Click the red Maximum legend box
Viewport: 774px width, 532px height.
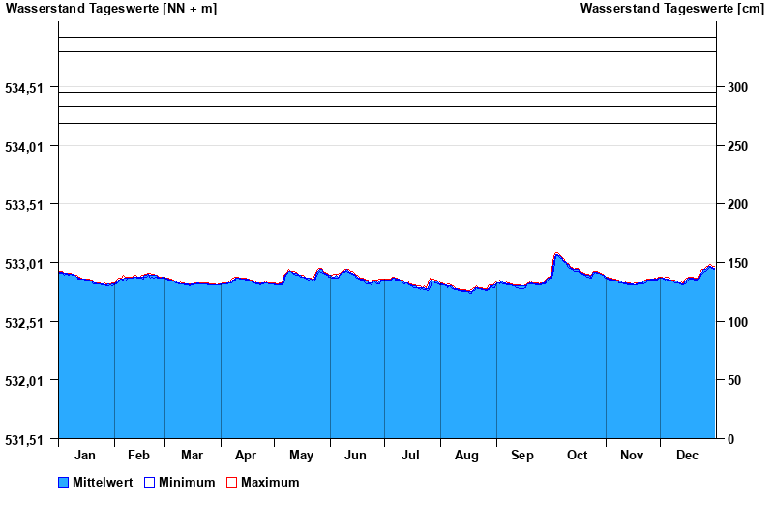pos(231,482)
